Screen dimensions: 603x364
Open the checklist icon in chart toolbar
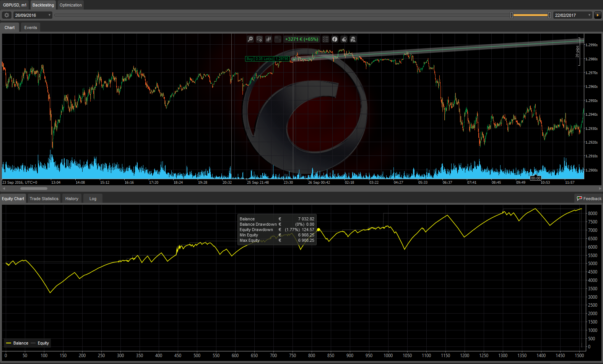(325, 39)
